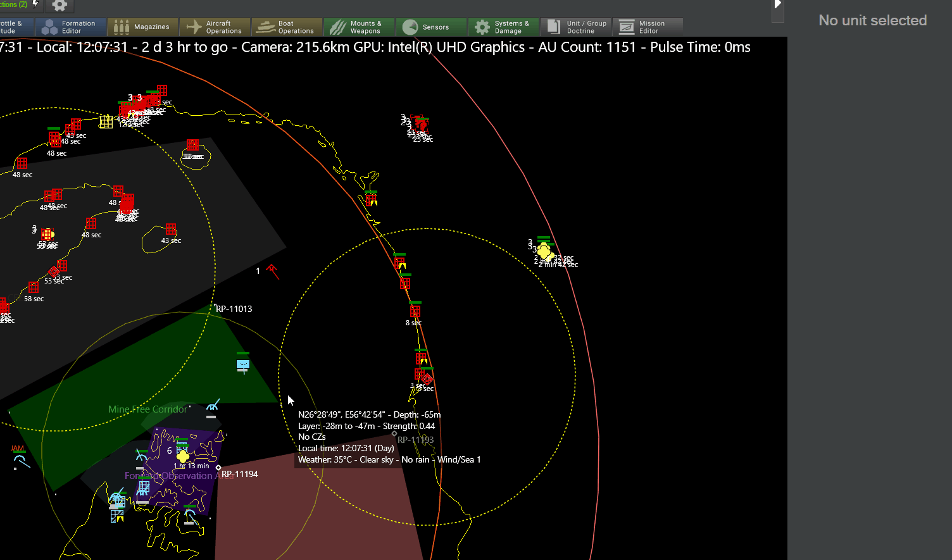Click the Forward Observation Area label
The width and height of the screenshot is (952, 560).
[x=178, y=476]
